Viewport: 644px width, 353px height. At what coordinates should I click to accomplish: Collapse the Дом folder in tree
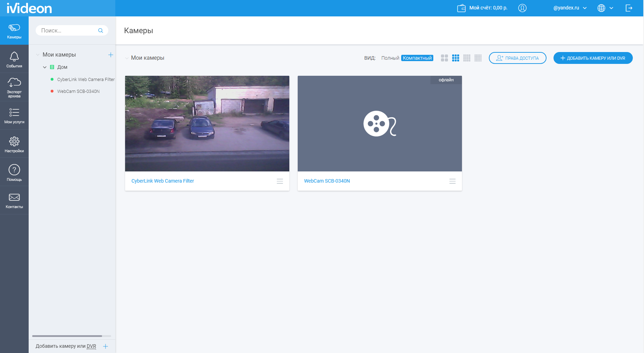pyautogui.click(x=45, y=67)
